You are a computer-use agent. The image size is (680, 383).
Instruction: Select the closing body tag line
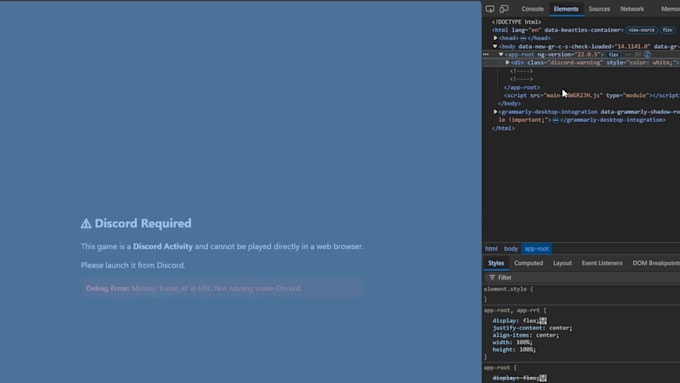(509, 104)
